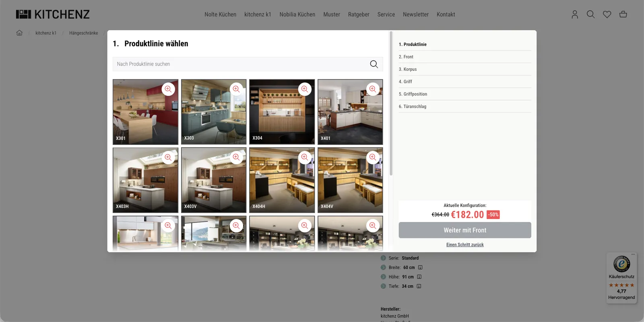This screenshot has width=644, height=322.
Task: Click Weiter mit Front button
Action: point(465,230)
